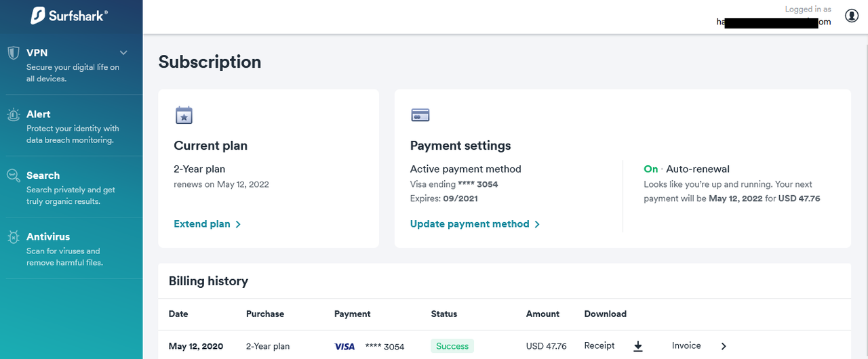The width and height of the screenshot is (868, 359).
Task: Click the Status column header
Action: tap(444, 314)
